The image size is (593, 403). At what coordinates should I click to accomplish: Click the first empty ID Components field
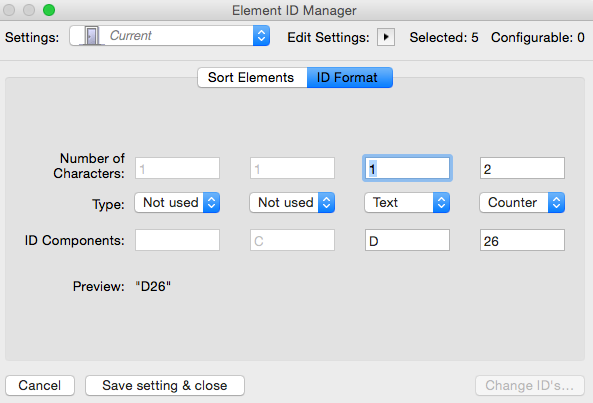coord(177,240)
